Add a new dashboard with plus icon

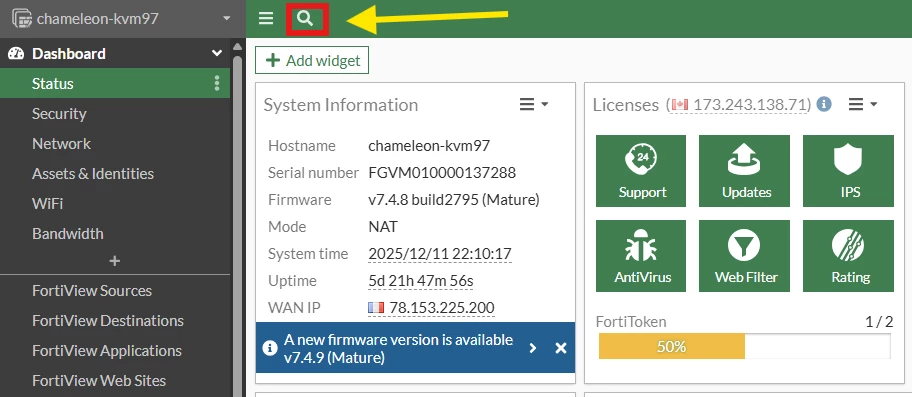(x=115, y=261)
